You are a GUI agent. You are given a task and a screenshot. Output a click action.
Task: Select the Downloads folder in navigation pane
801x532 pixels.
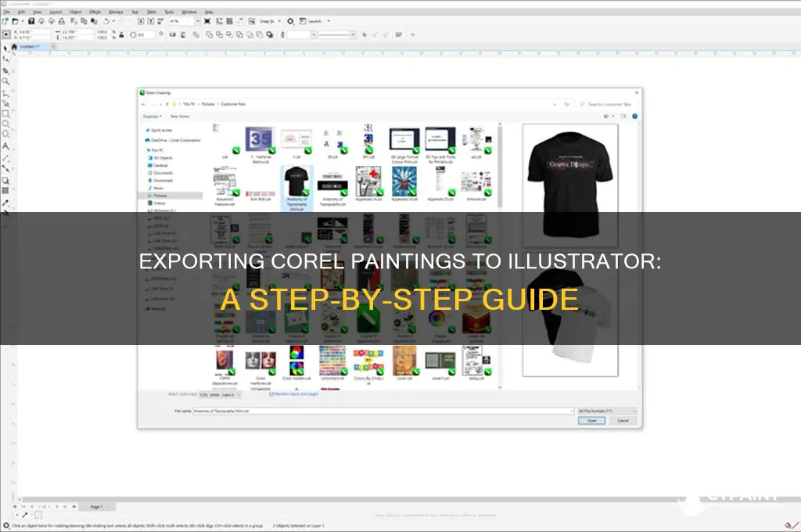tap(161, 181)
